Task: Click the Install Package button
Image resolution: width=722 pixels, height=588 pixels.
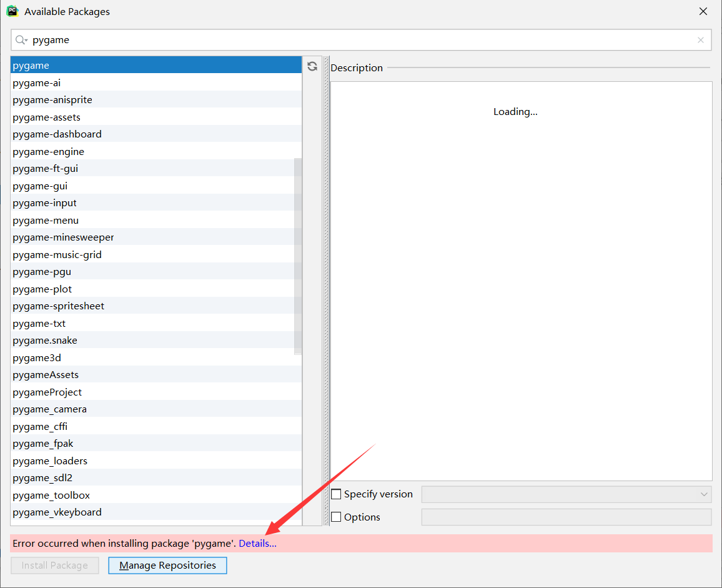Action: [x=55, y=566]
